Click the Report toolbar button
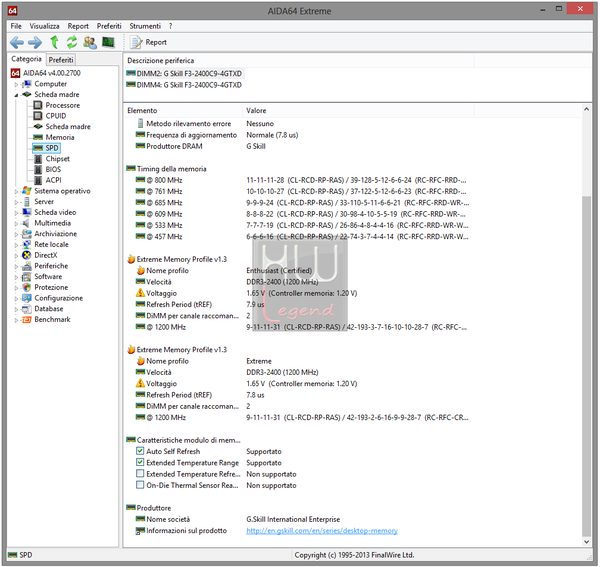This screenshot has height=567, width=600. coord(148,42)
